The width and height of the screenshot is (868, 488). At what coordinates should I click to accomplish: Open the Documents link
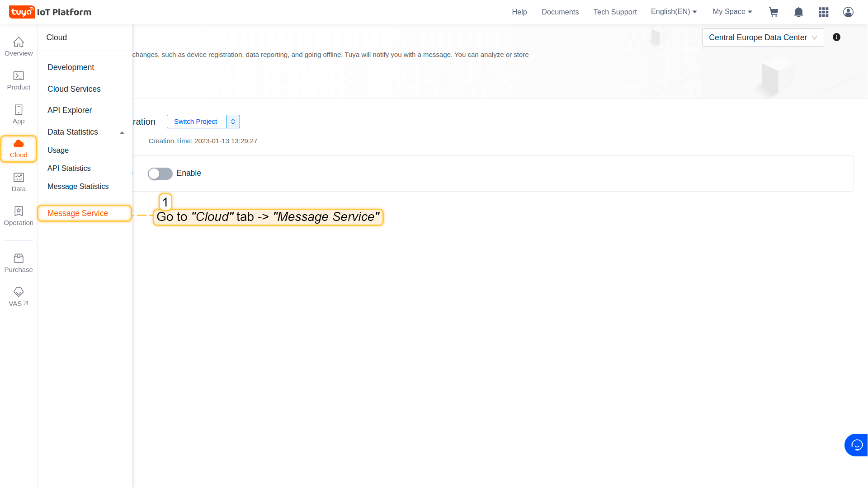point(560,12)
